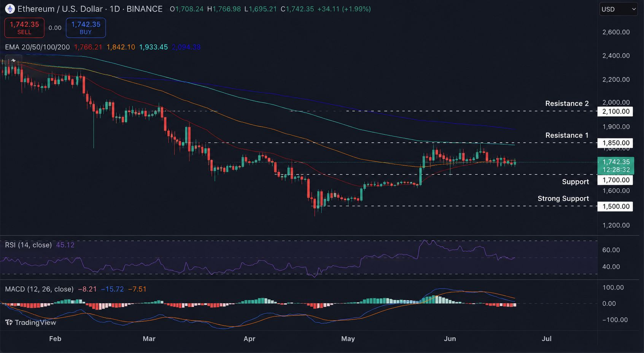Click the EMA 50 value 1,842.10

[121, 47]
